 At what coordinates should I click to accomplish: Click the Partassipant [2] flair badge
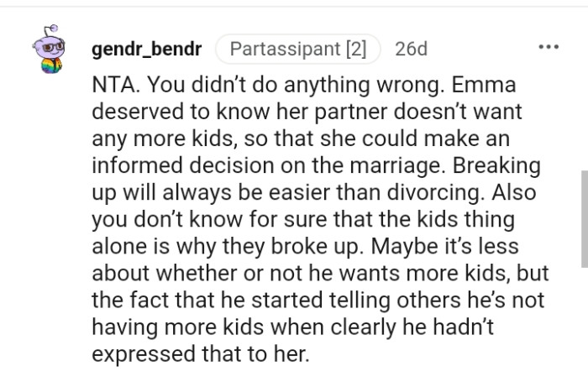coord(297,49)
